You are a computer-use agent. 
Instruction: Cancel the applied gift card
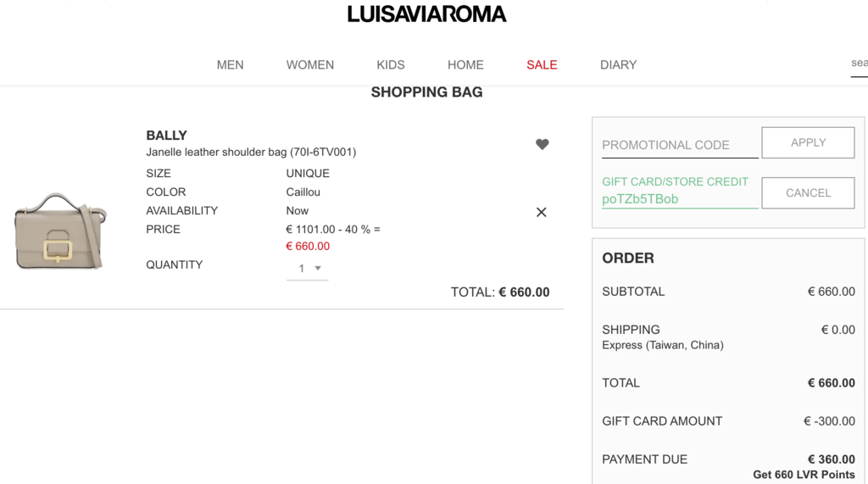tap(808, 192)
